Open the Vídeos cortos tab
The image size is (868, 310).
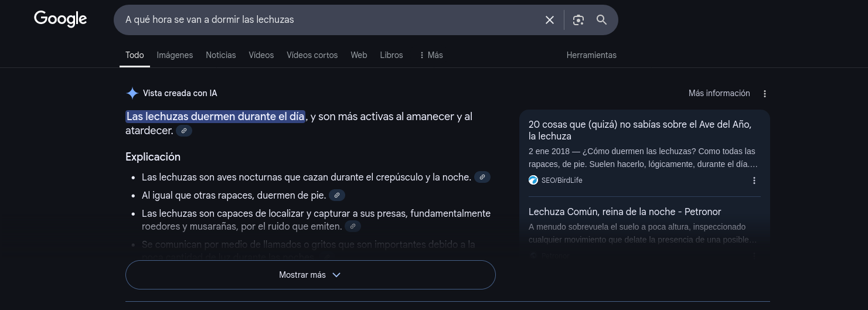[x=312, y=55]
